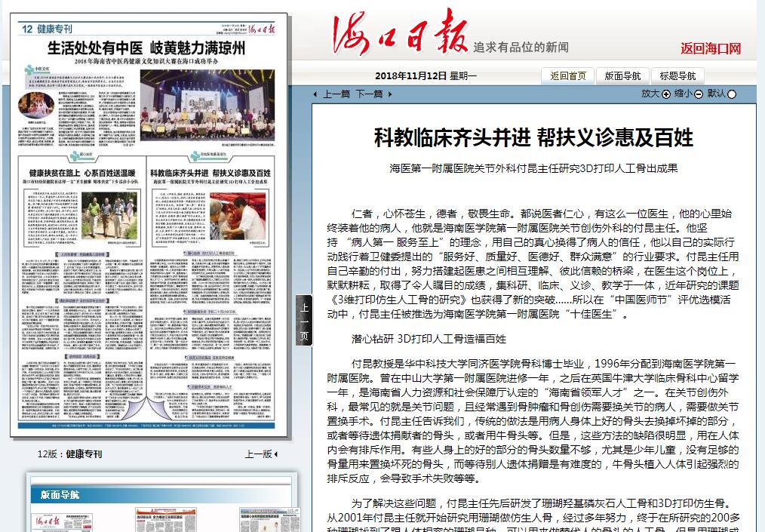The width and height of the screenshot is (765, 532).
Task: Open the first page thumbnail with 海口日报 masthead
Action: click(62, 521)
